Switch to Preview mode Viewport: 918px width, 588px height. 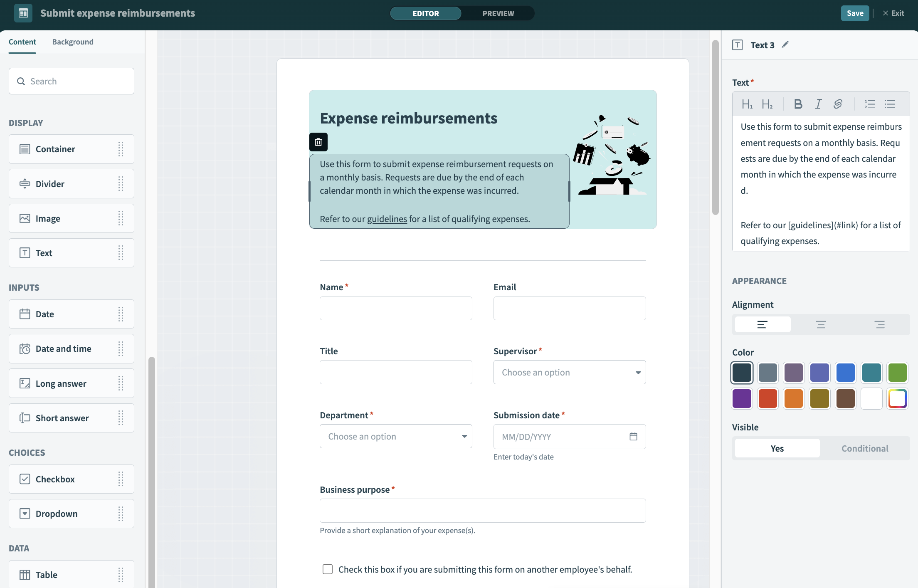(x=498, y=13)
